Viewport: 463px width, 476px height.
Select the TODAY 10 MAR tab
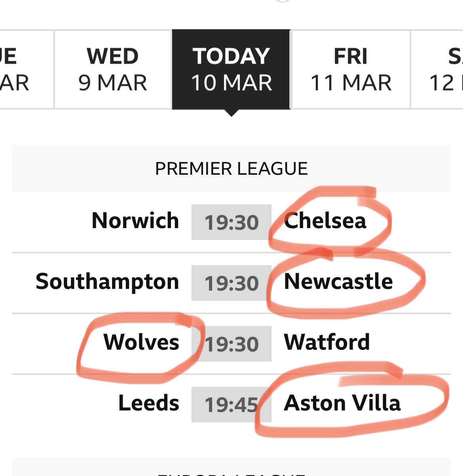[231, 69]
